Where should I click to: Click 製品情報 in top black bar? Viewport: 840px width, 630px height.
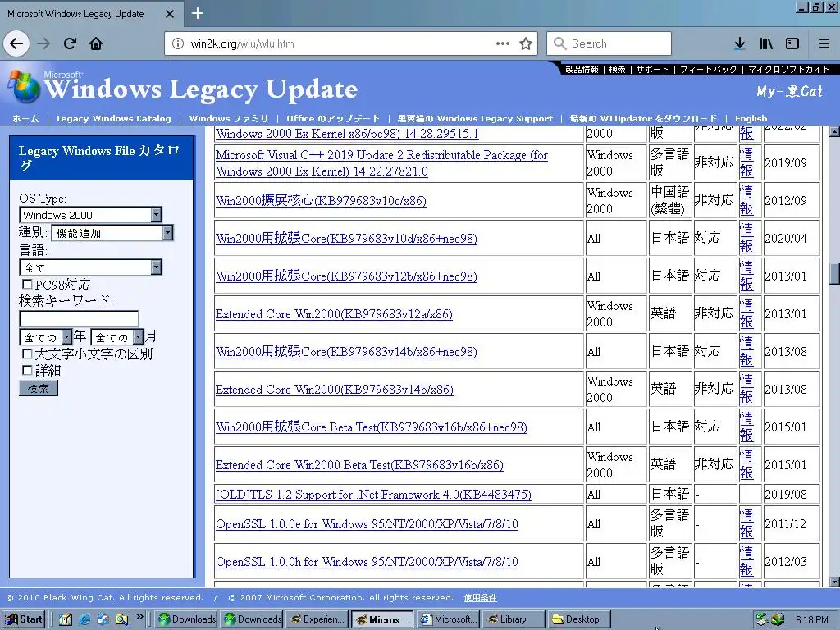click(x=582, y=70)
